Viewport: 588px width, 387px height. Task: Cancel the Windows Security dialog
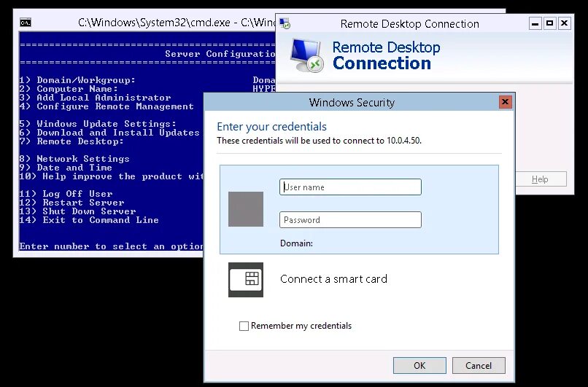[x=479, y=365]
